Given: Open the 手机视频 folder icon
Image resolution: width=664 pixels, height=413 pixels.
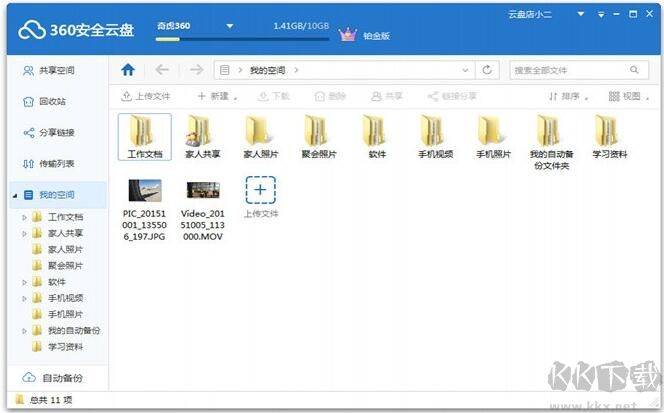Looking at the screenshot, I should pyautogui.click(x=432, y=130).
